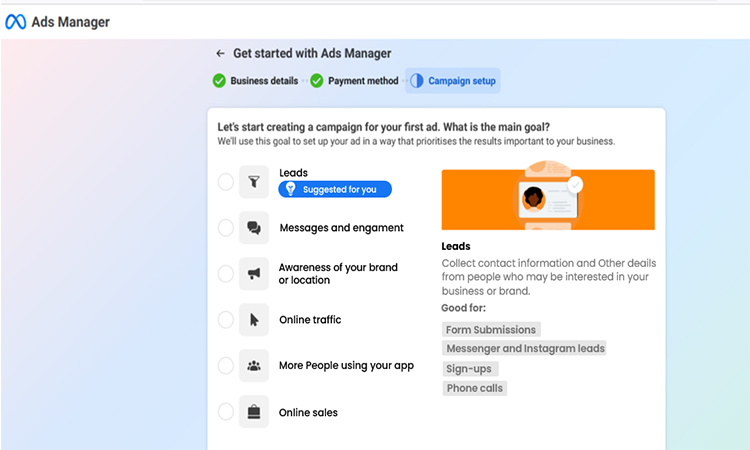This screenshot has height=450, width=750.
Task: Click the Suggested for you badge
Action: (x=335, y=189)
